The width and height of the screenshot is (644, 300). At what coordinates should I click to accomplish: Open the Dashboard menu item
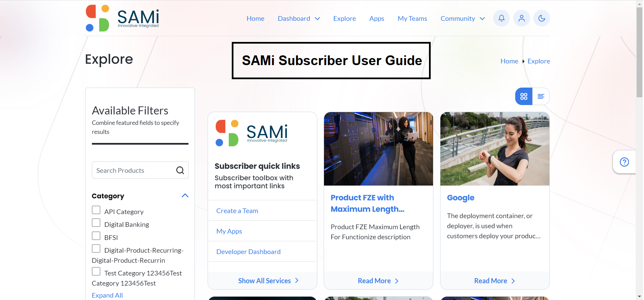pyautogui.click(x=294, y=18)
